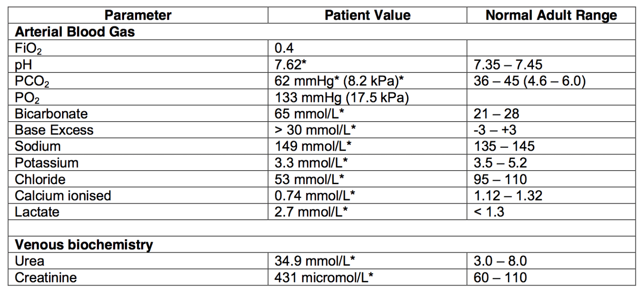
Task: Click the Urea value 34.9 mmol/L
Action: 315,261
